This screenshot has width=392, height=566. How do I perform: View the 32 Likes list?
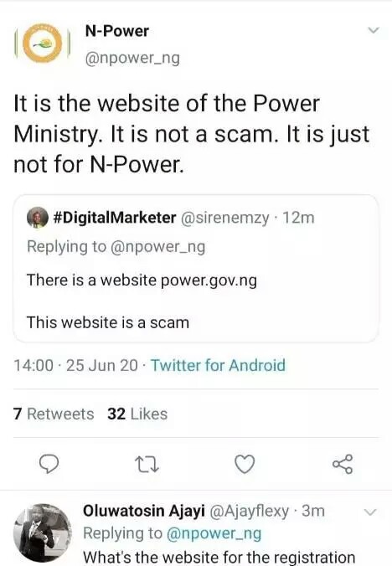click(x=137, y=414)
